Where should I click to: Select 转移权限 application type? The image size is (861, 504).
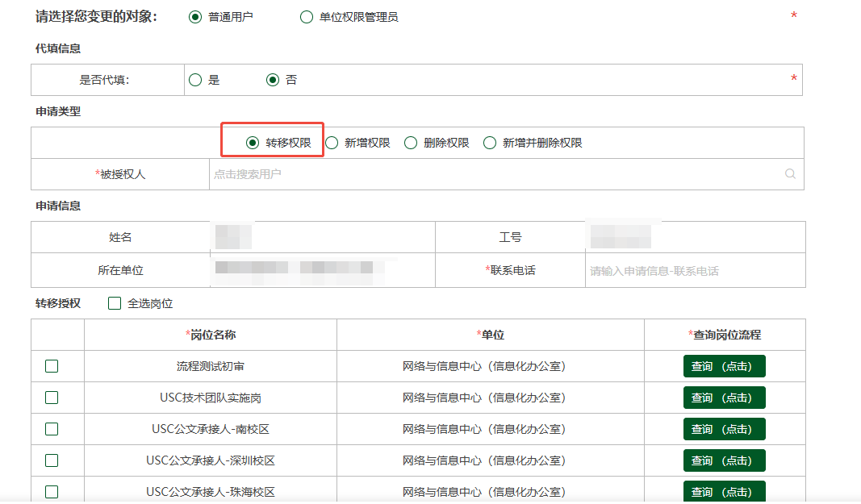[x=253, y=143]
